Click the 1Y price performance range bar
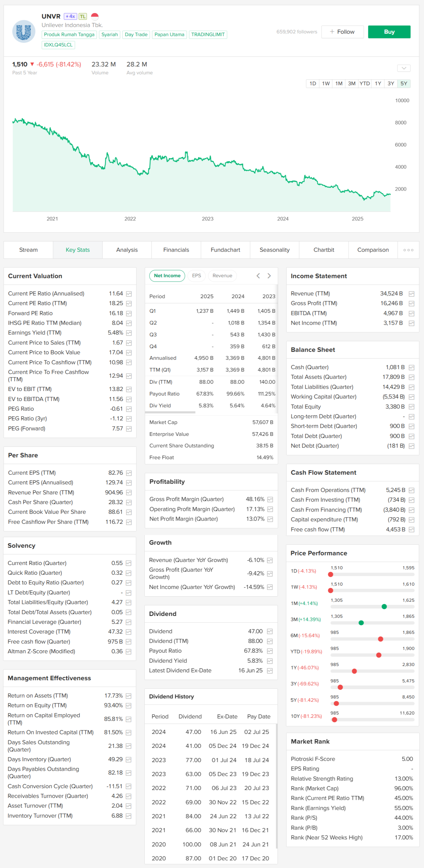 tap(372, 671)
